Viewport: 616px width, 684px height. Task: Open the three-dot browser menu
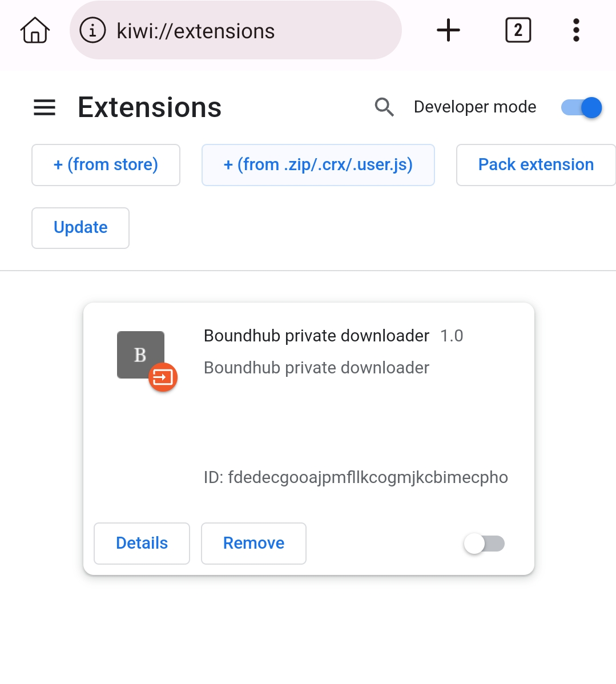(x=576, y=30)
